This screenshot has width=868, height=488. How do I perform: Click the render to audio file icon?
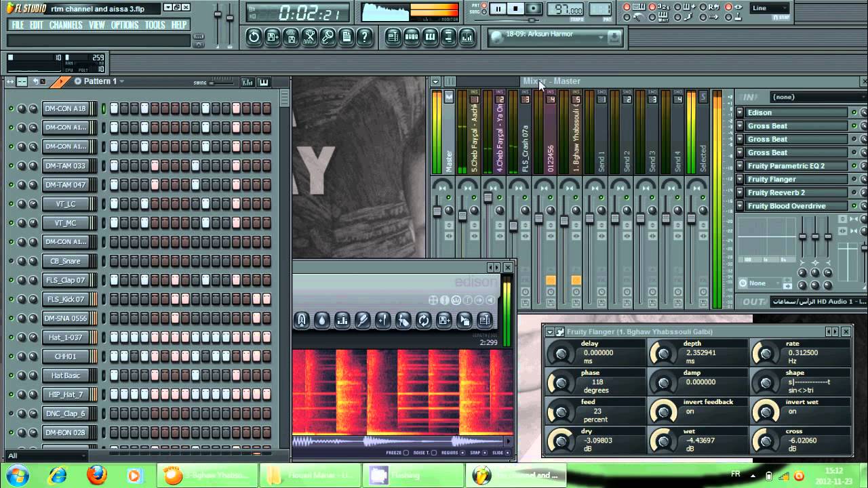coord(290,37)
